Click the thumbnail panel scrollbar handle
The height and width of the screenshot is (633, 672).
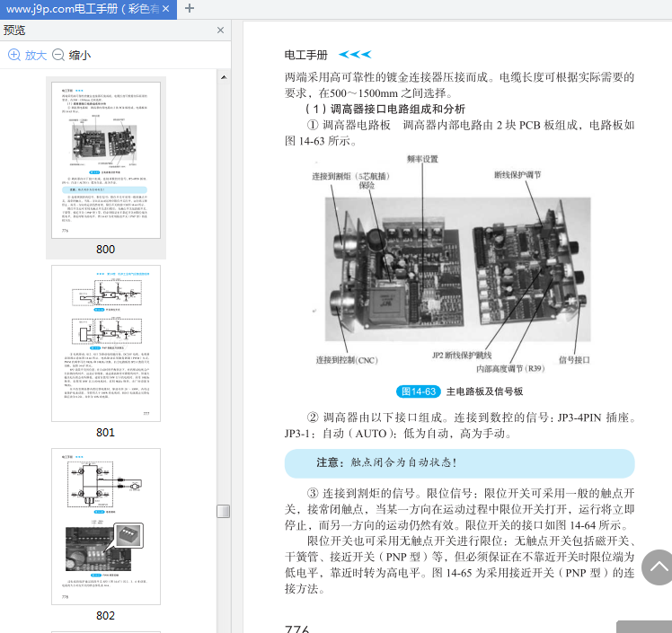(x=224, y=511)
